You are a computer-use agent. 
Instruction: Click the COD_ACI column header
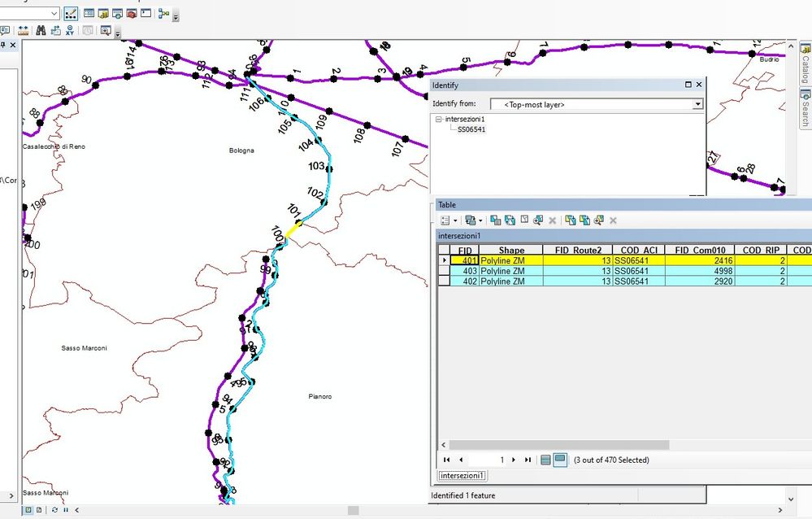(x=639, y=250)
